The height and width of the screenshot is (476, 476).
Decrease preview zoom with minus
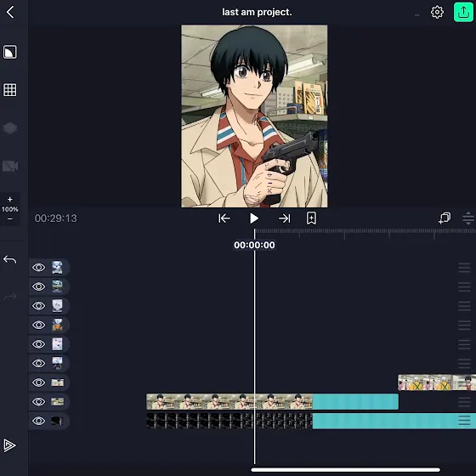[10, 219]
